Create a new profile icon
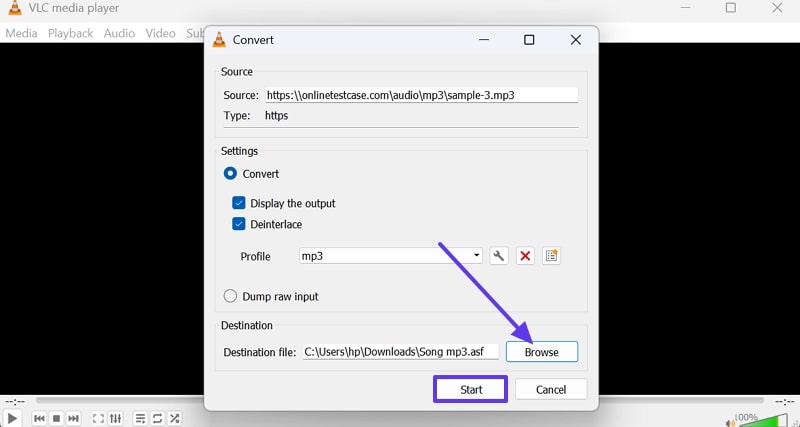This screenshot has height=427, width=800. pyautogui.click(x=552, y=256)
